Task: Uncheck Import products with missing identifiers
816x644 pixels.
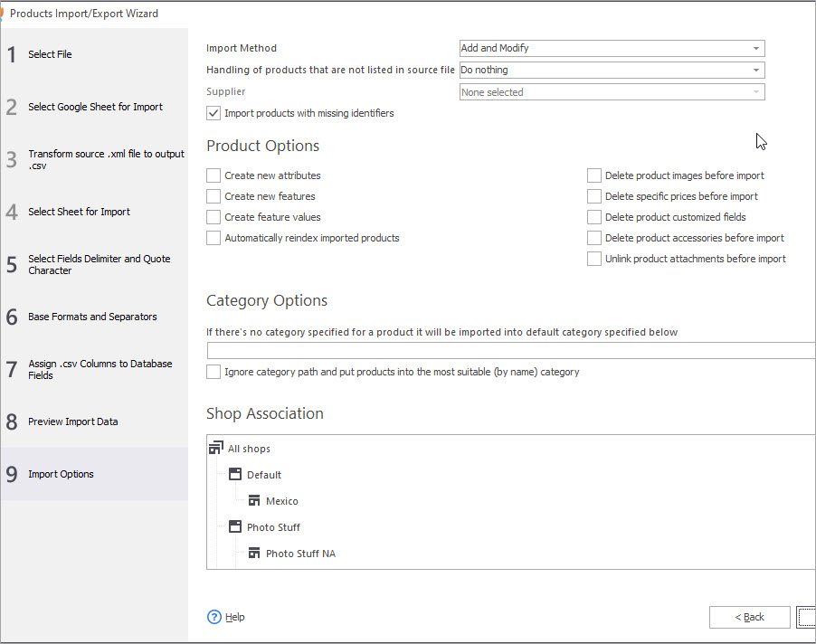Action: tap(213, 114)
